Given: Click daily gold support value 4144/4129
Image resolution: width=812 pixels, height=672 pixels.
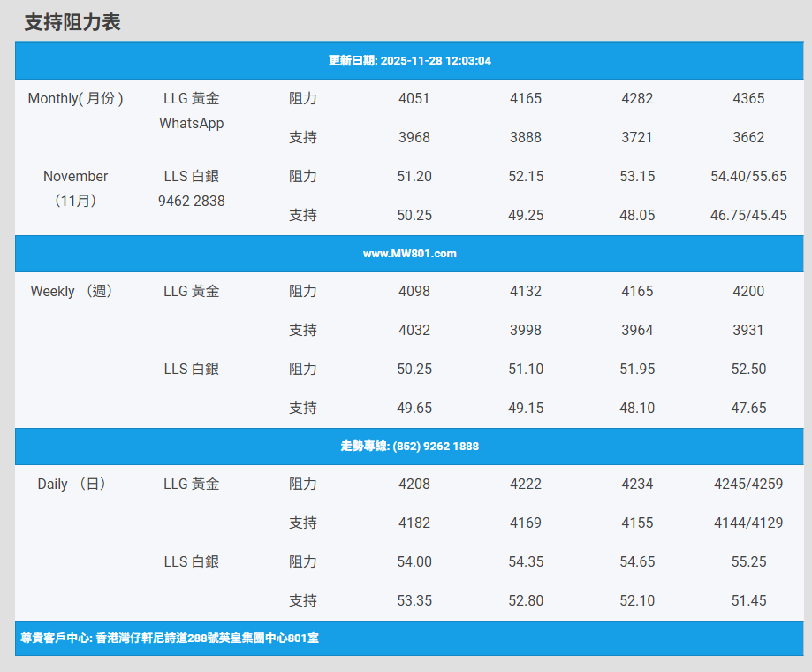Looking at the screenshot, I should (748, 523).
